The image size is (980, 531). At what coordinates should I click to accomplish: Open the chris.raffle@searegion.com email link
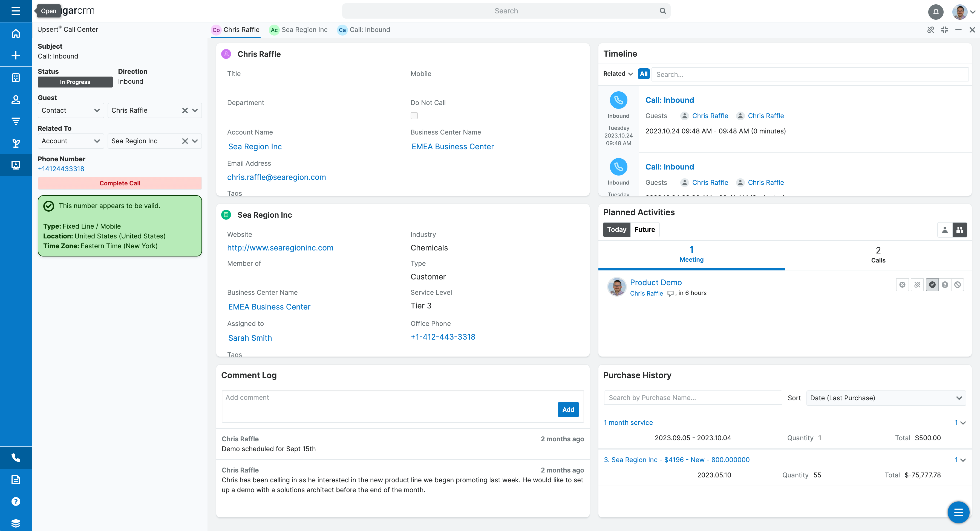tap(276, 177)
